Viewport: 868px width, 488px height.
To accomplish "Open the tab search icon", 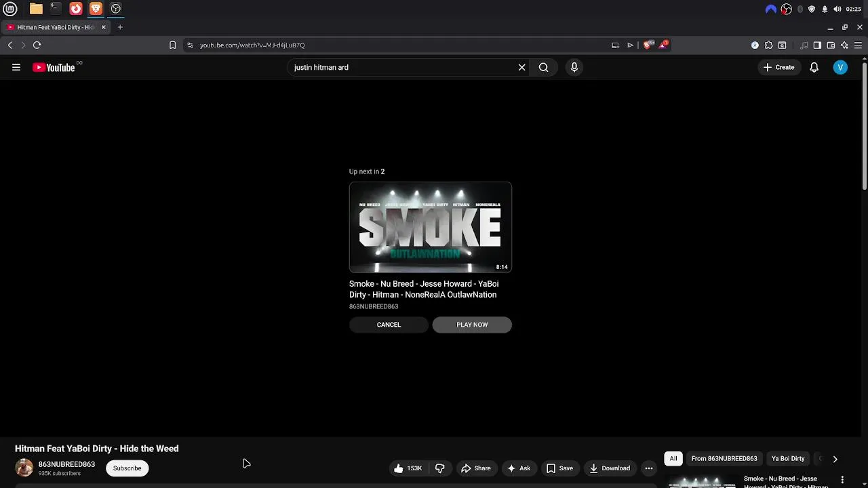I will pyautogui.click(x=782, y=45).
